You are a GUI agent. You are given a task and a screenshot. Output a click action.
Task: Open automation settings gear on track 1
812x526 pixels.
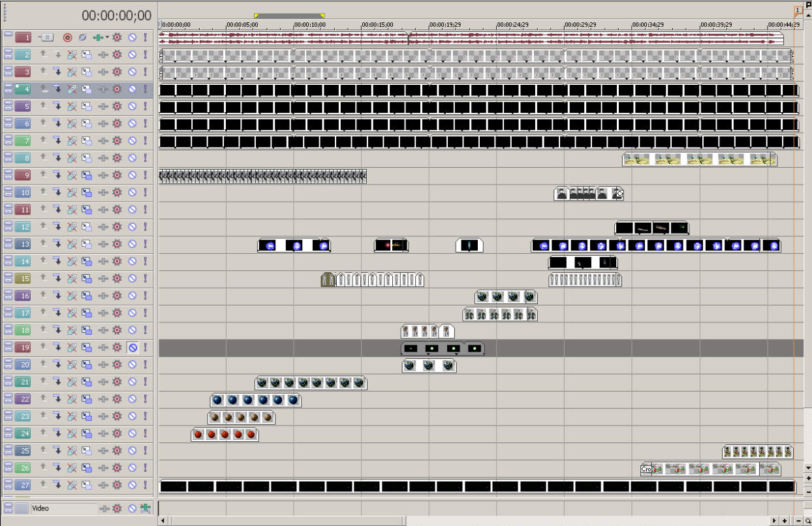[117, 38]
